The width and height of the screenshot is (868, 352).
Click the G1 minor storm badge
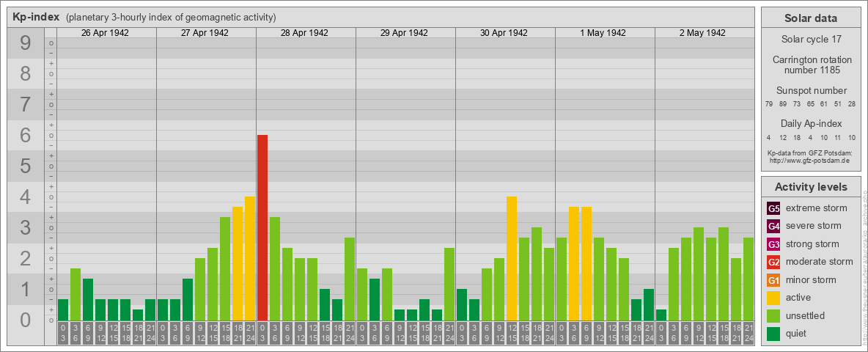click(773, 280)
